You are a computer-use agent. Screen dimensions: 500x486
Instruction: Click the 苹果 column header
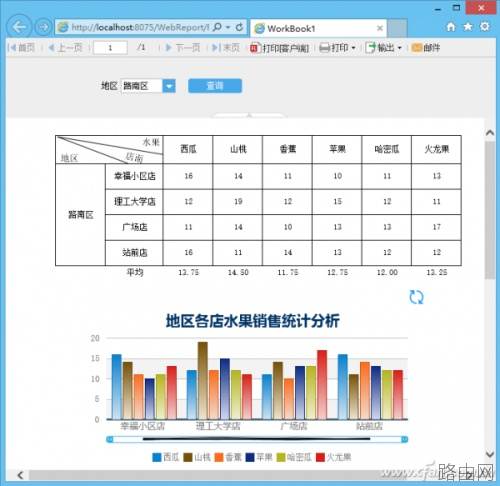tap(337, 149)
